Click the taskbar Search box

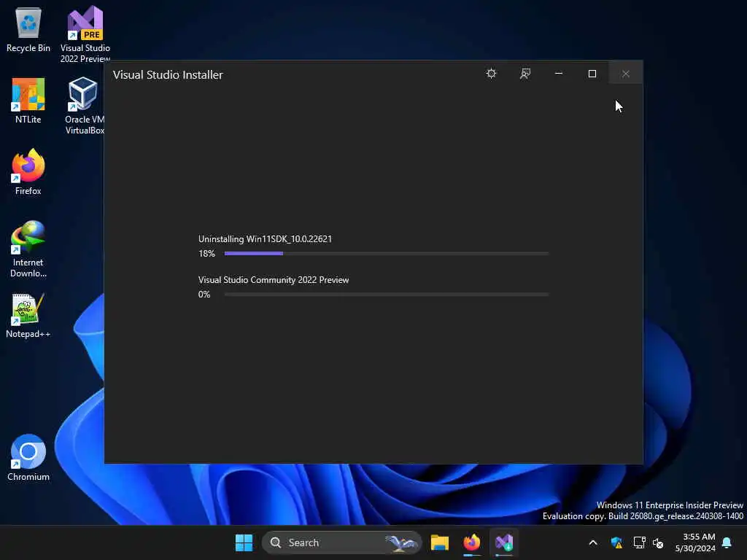click(x=341, y=542)
